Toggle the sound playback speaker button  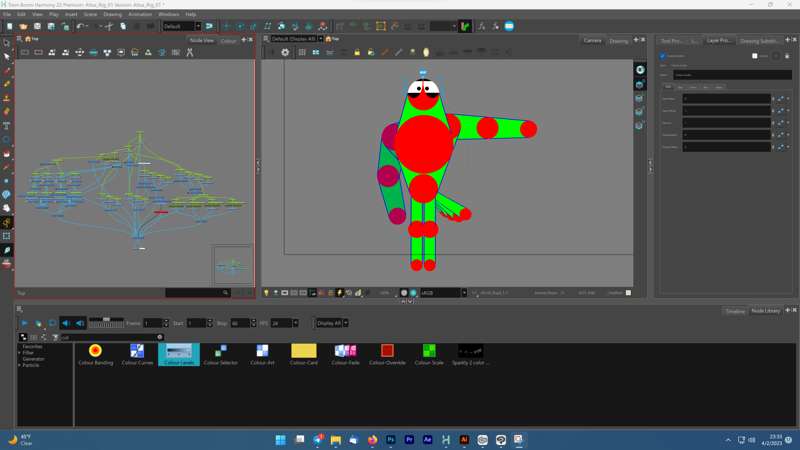[66, 323]
